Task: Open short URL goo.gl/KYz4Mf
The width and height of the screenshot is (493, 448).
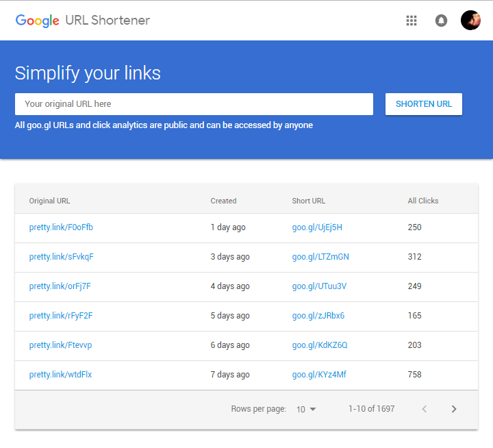Action: point(319,375)
